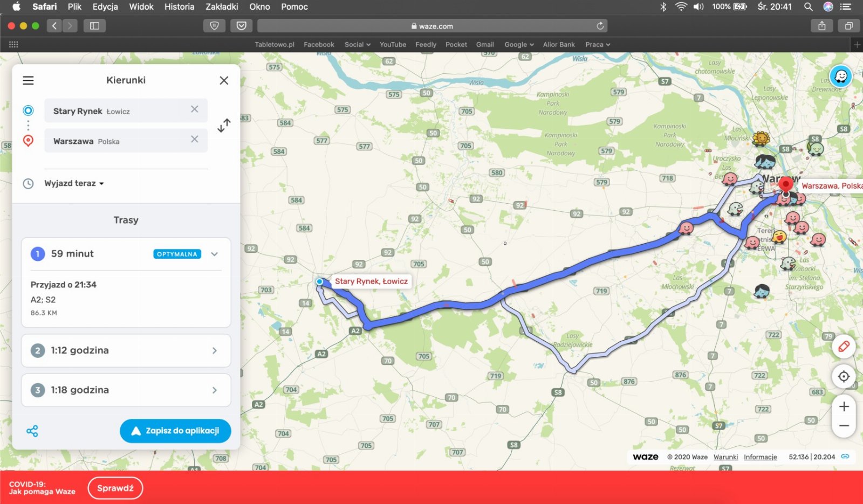Expand the Social bookmarks folder

pyautogui.click(x=358, y=44)
